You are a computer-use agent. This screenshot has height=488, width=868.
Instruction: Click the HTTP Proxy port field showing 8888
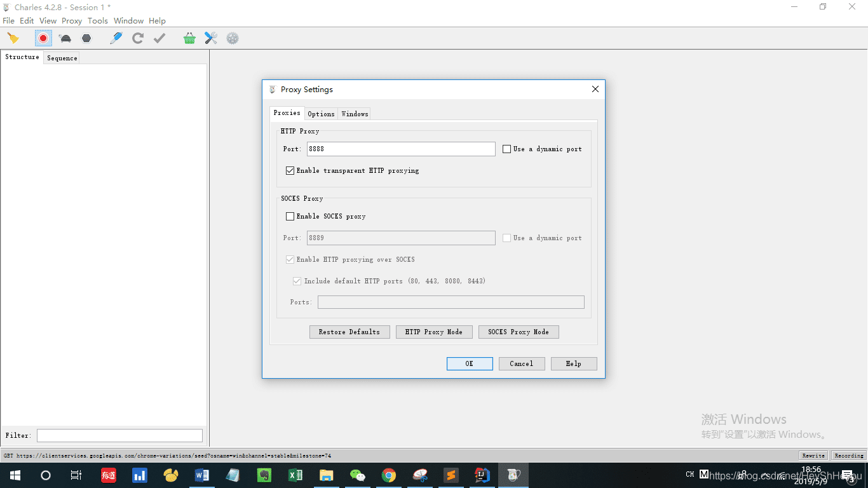pos(401,149)
